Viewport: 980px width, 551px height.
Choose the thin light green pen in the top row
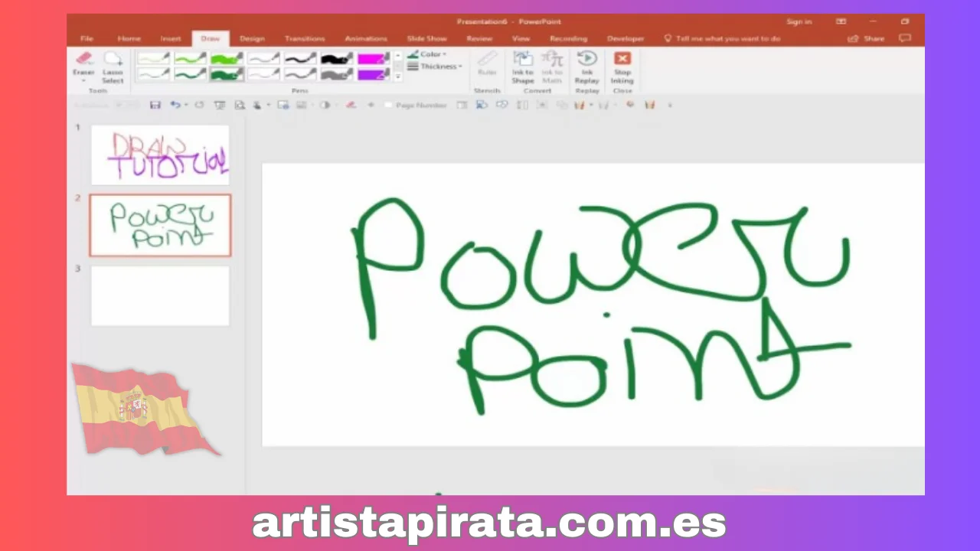[x=154, y=58]
